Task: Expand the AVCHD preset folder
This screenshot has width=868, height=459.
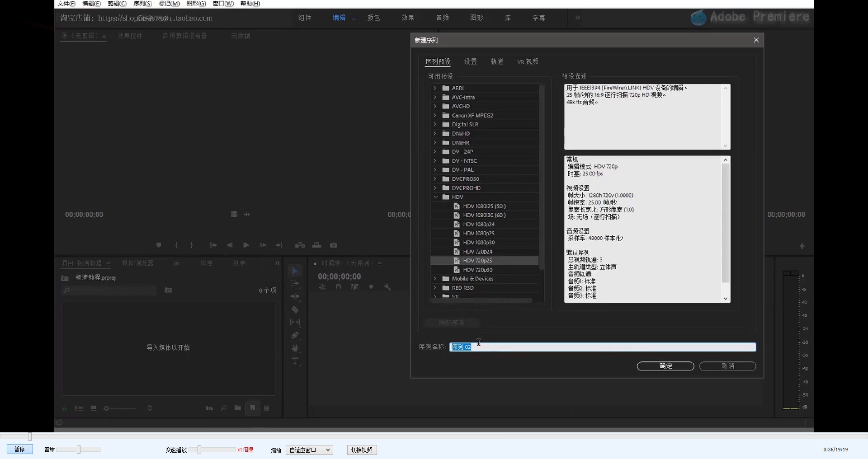Action: tap(435, 106)
